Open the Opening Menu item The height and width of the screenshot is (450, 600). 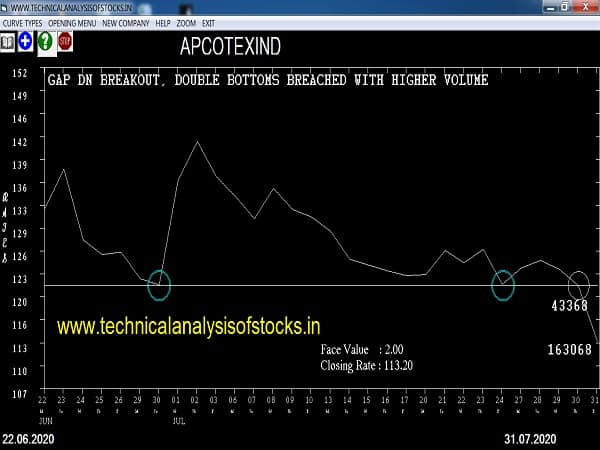[72, 22]
